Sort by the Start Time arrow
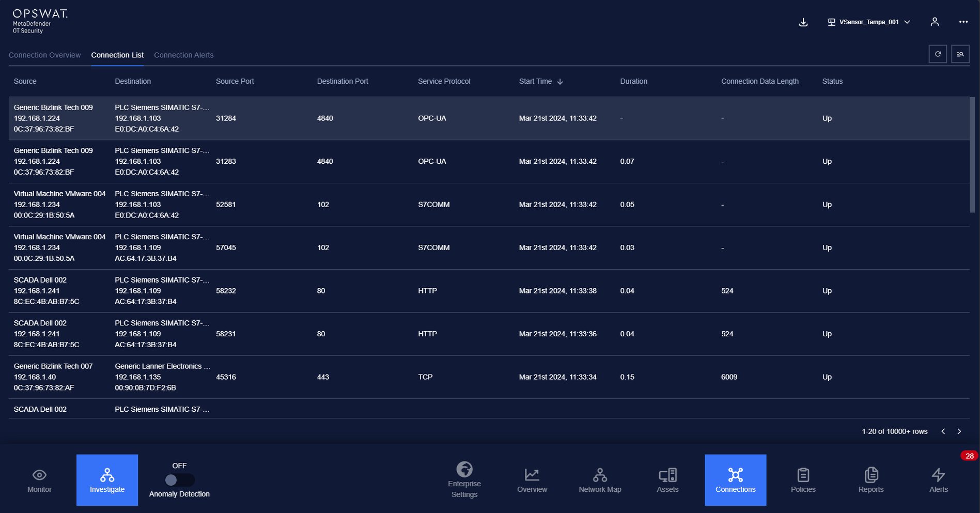The image size is (980, 513). (560, 82)
